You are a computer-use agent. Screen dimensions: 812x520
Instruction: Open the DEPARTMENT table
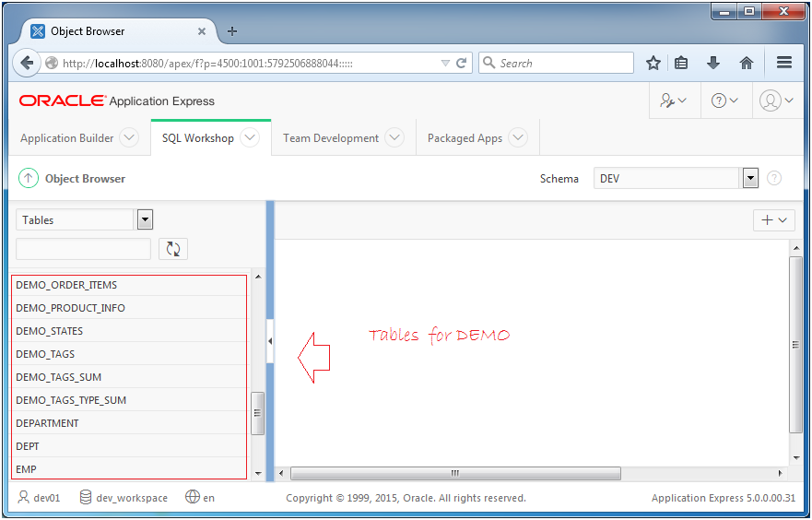pyautogui.click(x=129, y=423)
